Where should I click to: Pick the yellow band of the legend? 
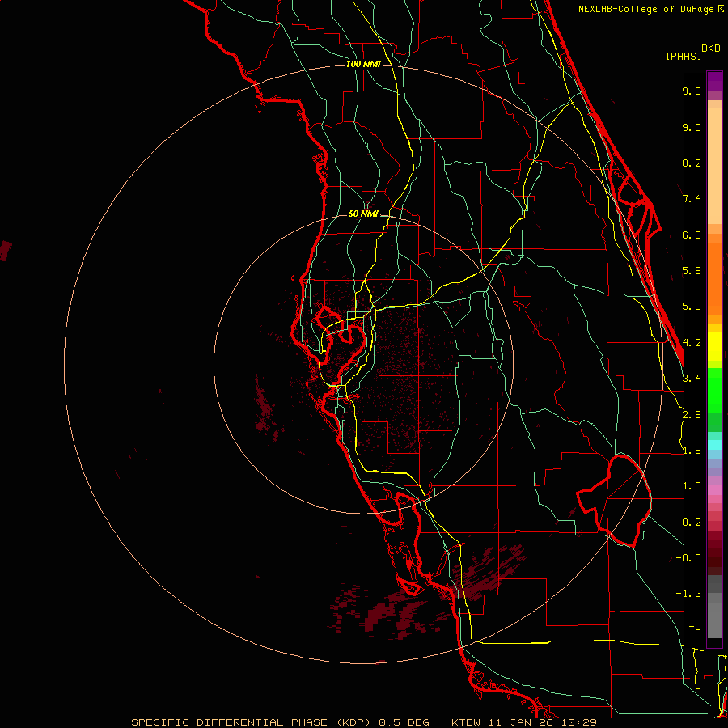pyautogui.click(x=714, y=346)
